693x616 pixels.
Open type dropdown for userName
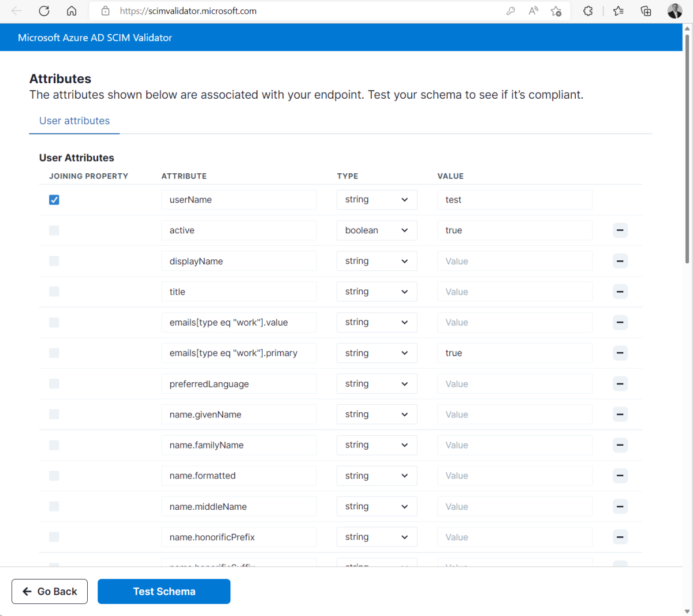(x=377, y=200)
